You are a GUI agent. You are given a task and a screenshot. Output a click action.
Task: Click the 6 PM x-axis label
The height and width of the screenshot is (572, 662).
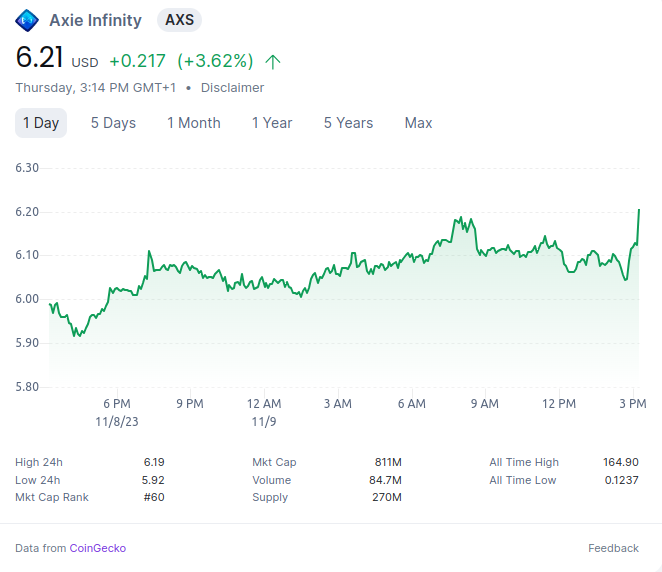[x=117, y=404]
